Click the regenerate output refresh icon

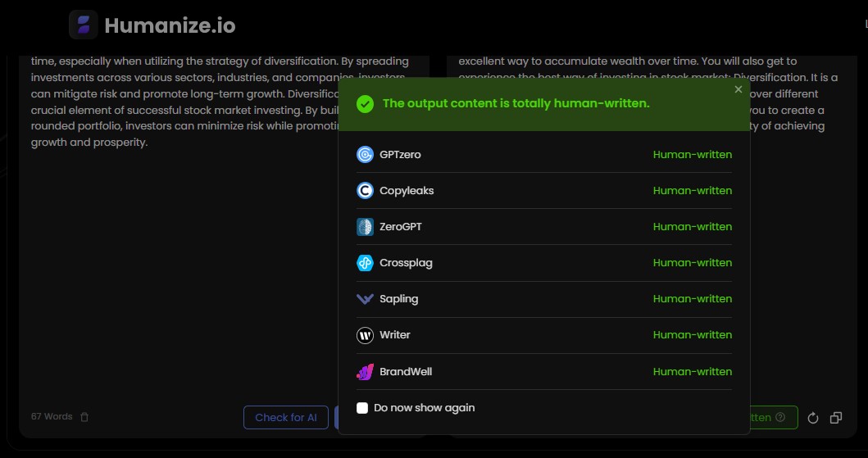coord(813,418)
